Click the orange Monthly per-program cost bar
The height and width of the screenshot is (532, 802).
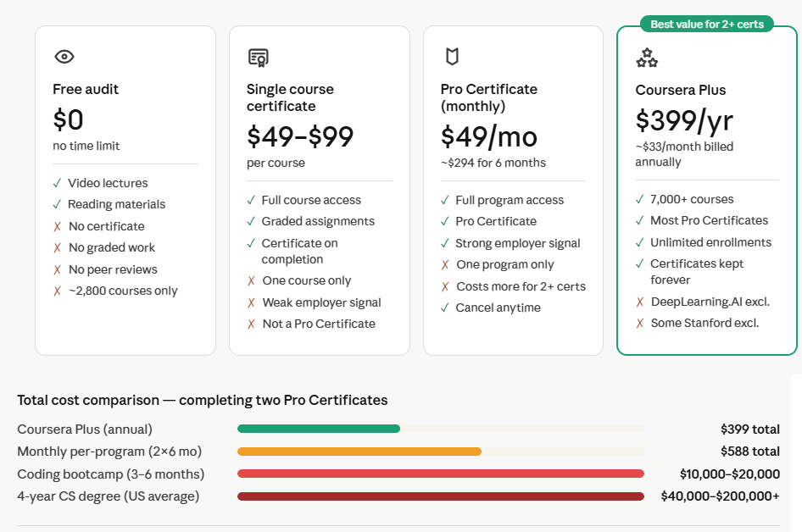coord(359,452)
